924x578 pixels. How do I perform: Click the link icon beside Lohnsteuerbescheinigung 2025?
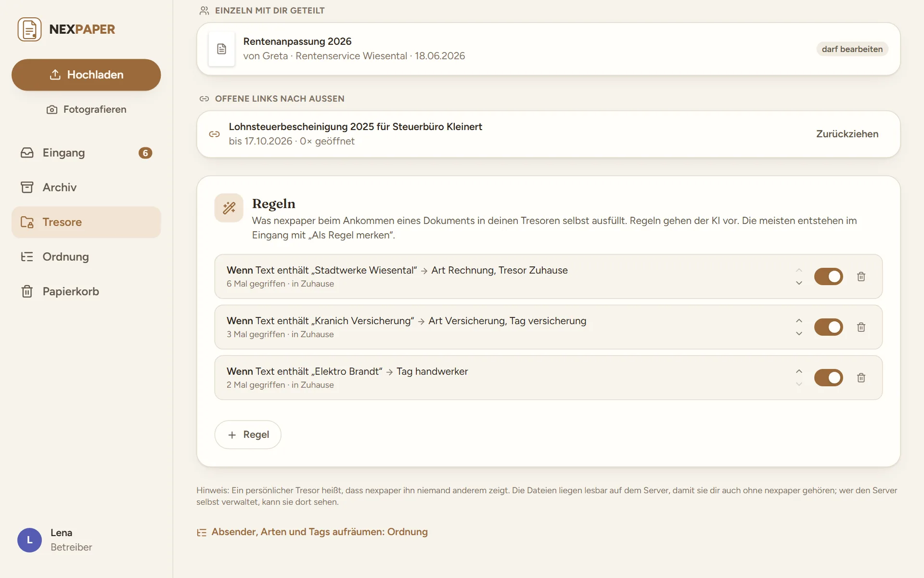point(214,134)
